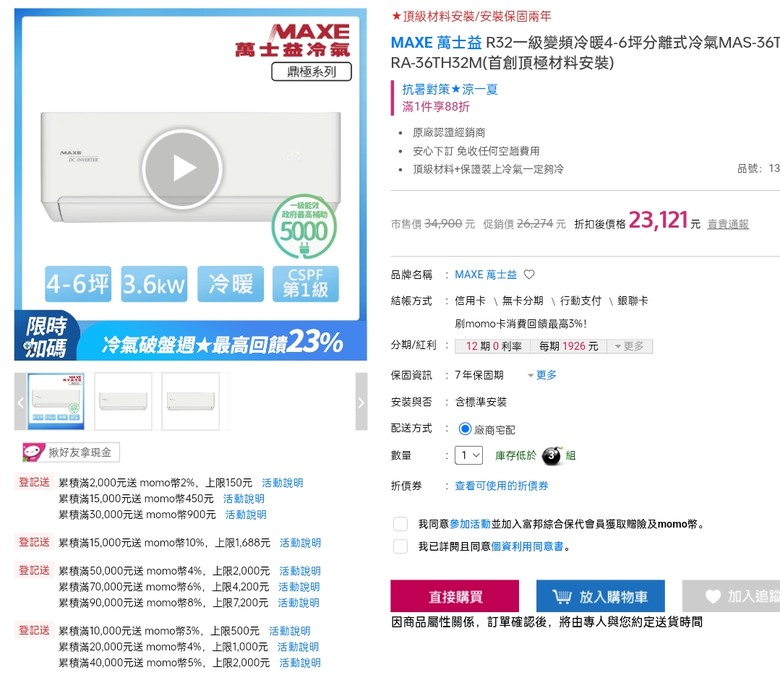Click 抗暑對策★涼一夏 promotion link
The height and width of the screenshot is (675, 780).
tap(450, 90)
